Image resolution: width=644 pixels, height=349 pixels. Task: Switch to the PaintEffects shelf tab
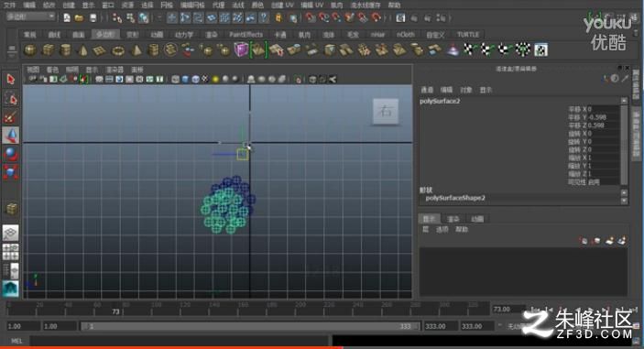click(x=246, y=35)
